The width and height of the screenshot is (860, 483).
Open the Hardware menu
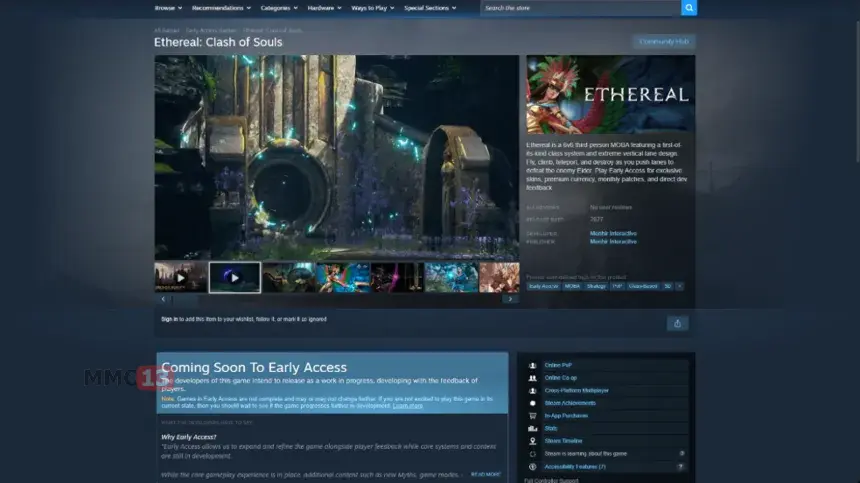tap(323, 8)
